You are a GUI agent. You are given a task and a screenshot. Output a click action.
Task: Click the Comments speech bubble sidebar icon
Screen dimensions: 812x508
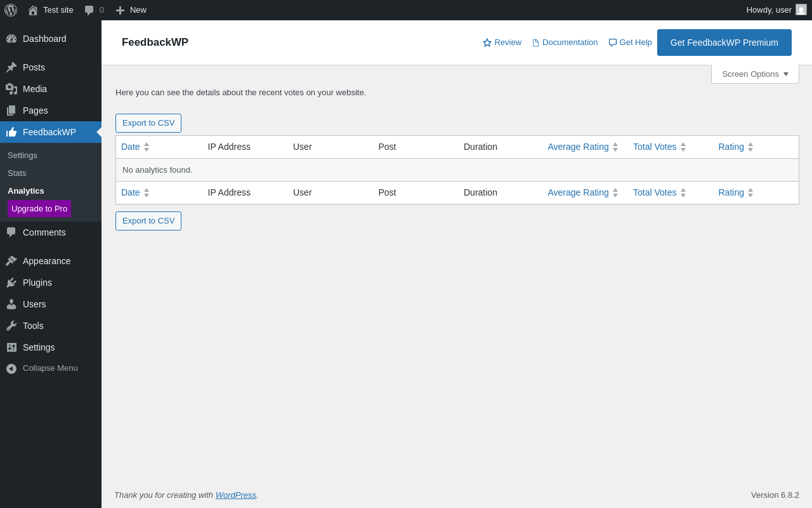[x=11, y=232]
